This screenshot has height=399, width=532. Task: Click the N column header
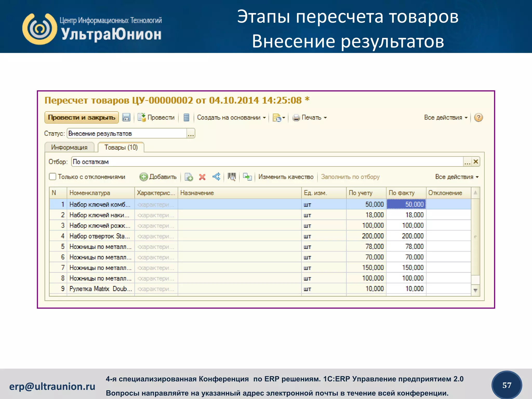pos(58,193)
